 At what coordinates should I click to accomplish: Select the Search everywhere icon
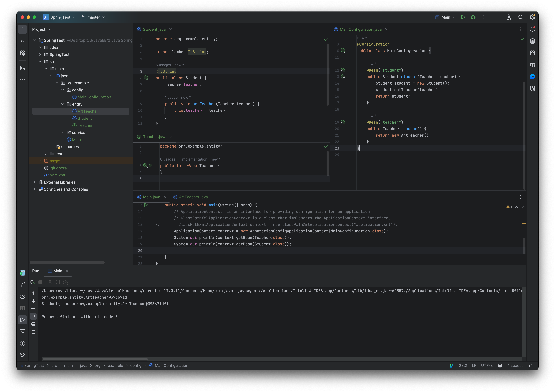tap(521, 17)
